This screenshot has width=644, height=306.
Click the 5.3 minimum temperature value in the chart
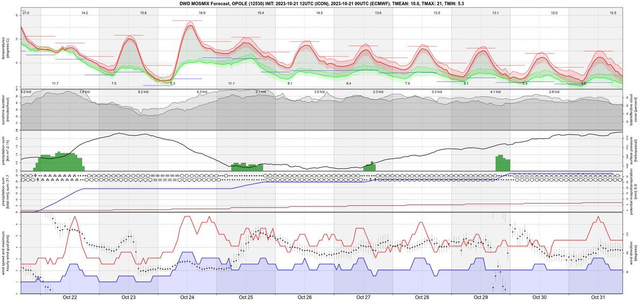[x=172, y=84]
